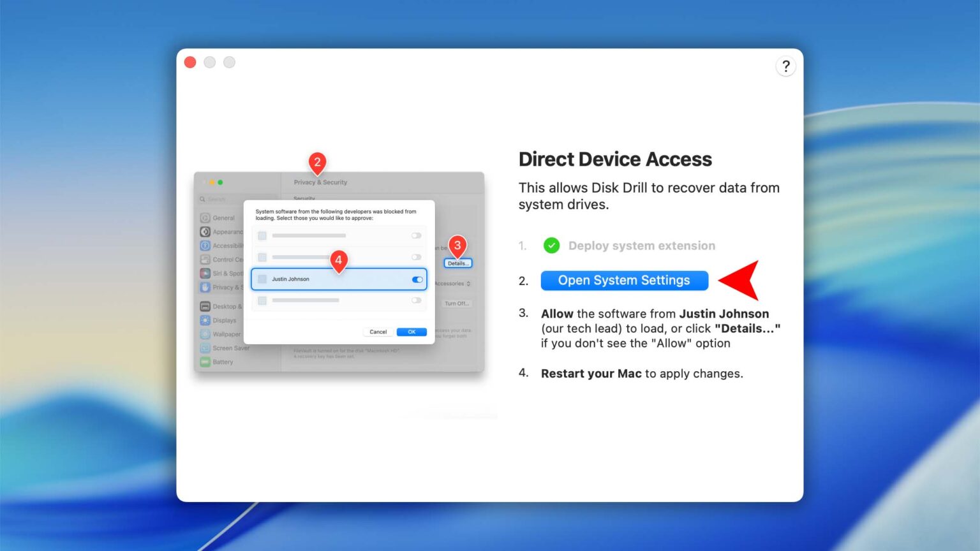Viewport: 980px width, 551px height.
Task: Toggle the first blocked developer switch
Action: tap(415, 234)
